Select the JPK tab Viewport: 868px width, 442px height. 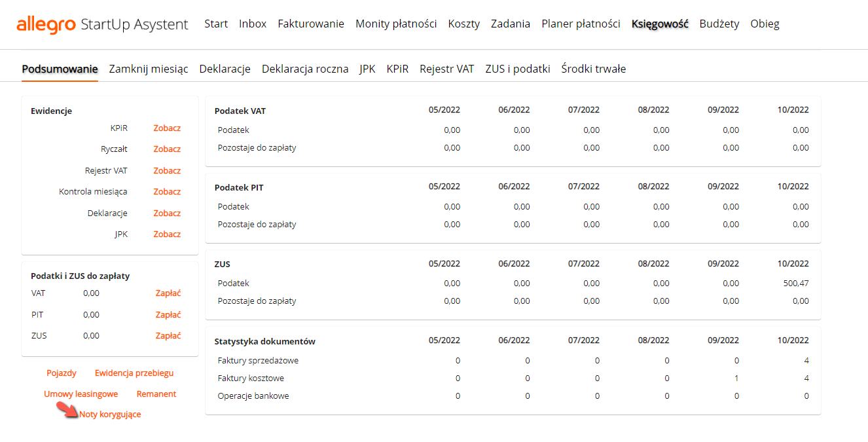pyautogui.click(x=367, y=69)
